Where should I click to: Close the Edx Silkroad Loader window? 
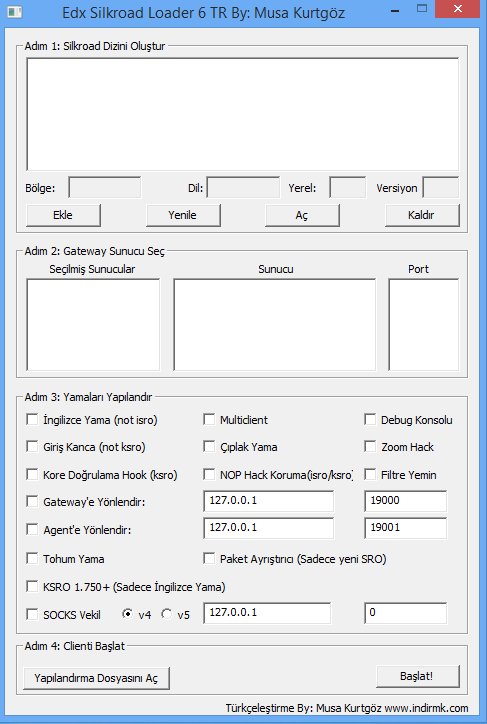[457, 9]
